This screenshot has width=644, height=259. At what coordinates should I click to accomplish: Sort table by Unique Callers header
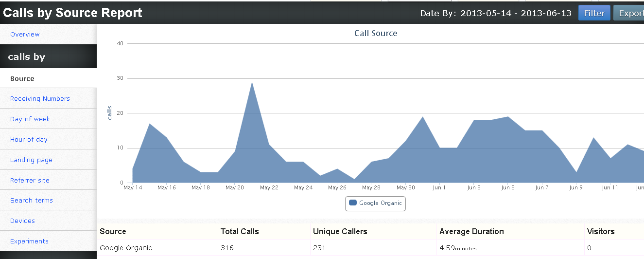(340, 231)
